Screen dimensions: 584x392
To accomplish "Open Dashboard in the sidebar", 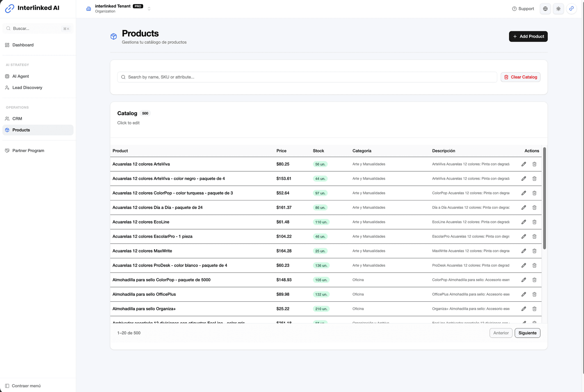I will coord(38,45).
